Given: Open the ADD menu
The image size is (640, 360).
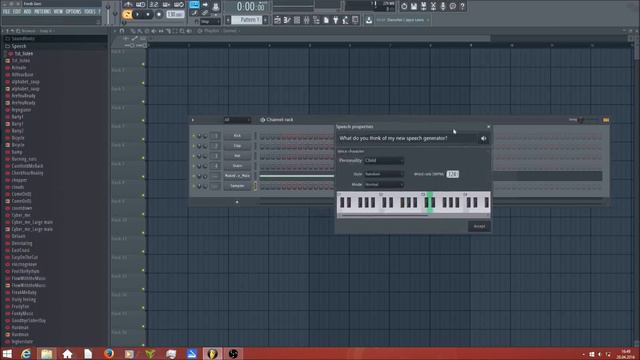Looking at the screenshot, I should (x=27, y=12).
